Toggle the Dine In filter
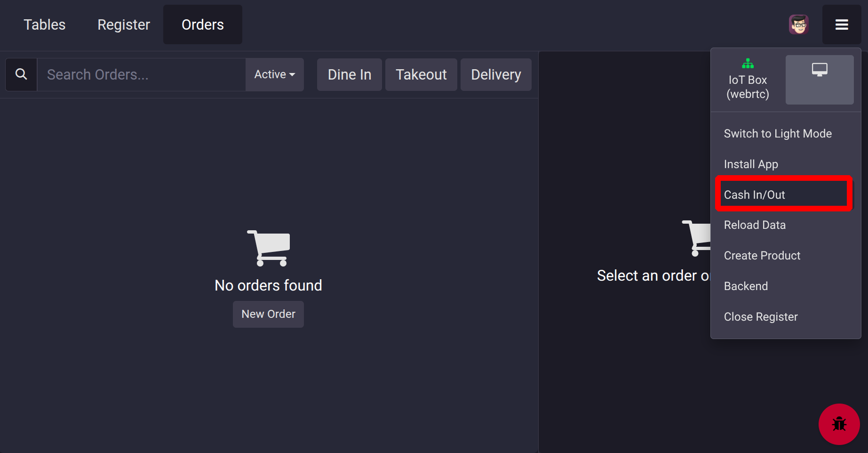 tap(349, 74)
